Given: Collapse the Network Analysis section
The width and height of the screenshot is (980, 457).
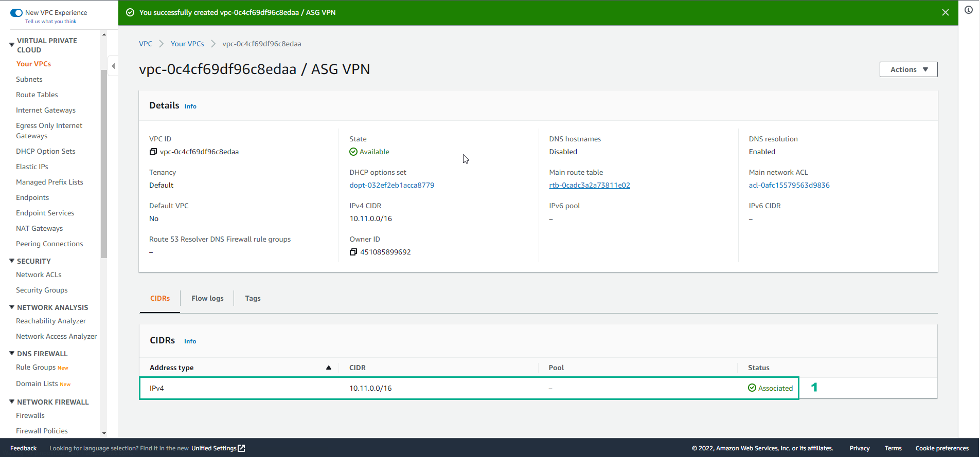Looking at the screenshot, I should tap(12, 307).
